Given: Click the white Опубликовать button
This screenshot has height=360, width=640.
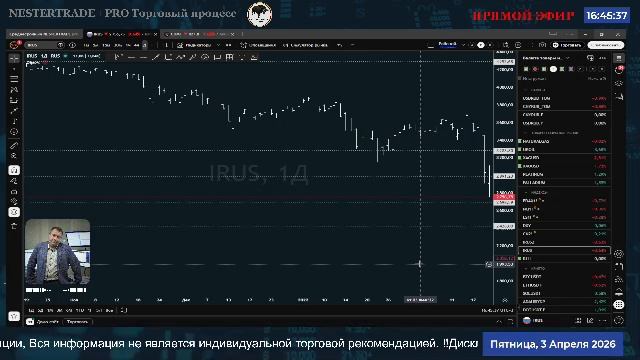Looking at the screenshot, I should point(606,45).
